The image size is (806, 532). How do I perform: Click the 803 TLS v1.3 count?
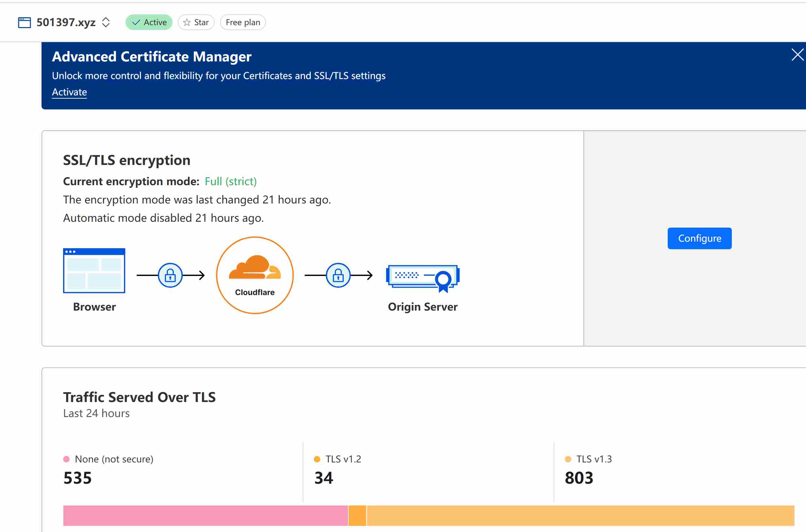579,478
